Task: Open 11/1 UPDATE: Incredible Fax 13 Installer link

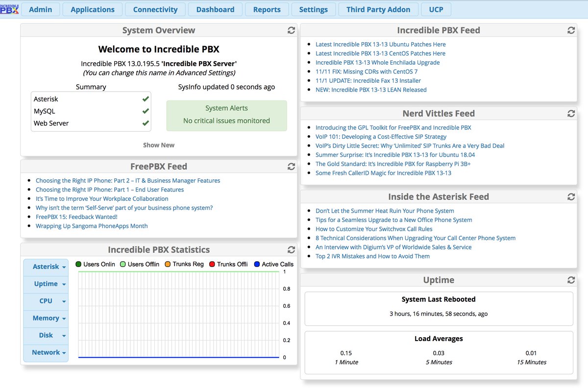Action: point(368,80)
